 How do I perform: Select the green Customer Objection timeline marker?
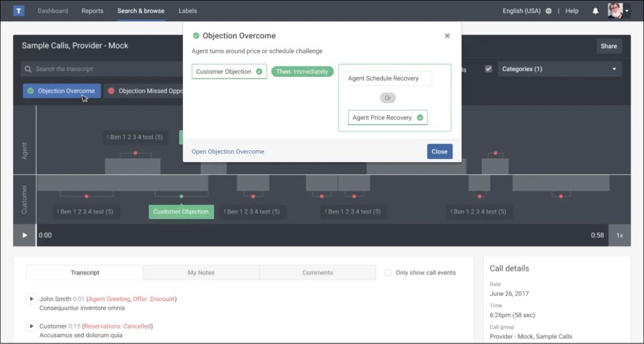point(181,212)
